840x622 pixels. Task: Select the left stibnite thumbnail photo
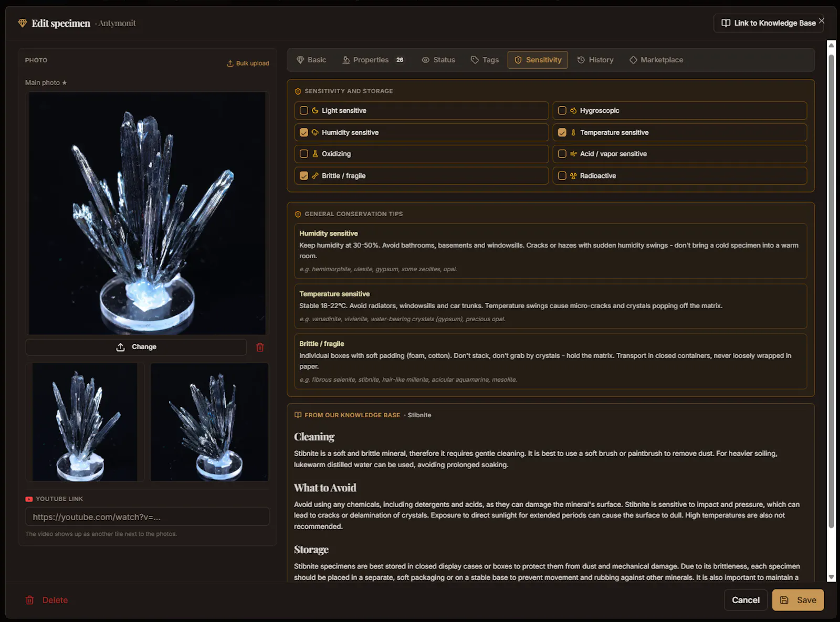tap(85, 422)
